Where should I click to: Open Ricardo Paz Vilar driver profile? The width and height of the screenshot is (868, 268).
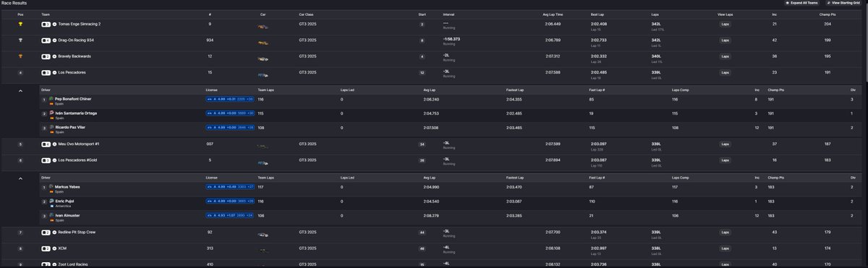[x=71, y=127]
